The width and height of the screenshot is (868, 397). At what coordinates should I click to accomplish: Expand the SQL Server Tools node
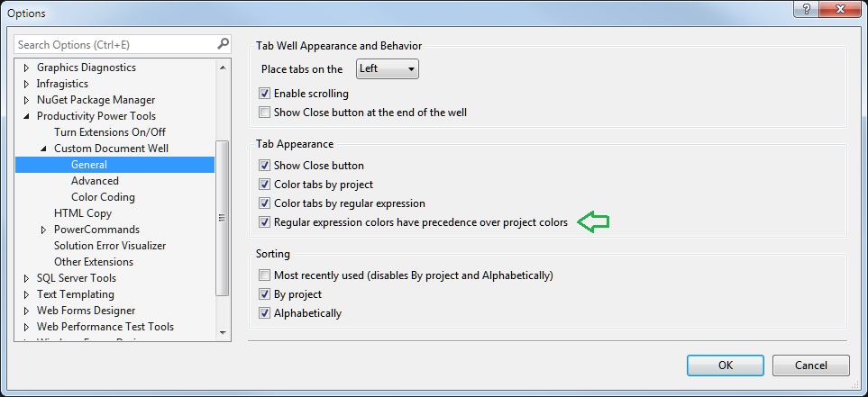pos(26,278)
